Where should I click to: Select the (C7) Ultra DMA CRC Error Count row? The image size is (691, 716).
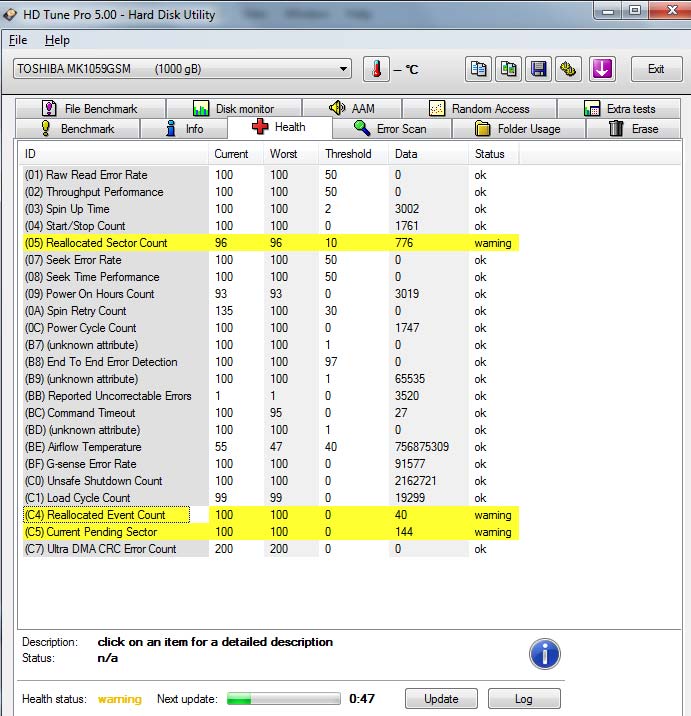(x=271, y=549)
